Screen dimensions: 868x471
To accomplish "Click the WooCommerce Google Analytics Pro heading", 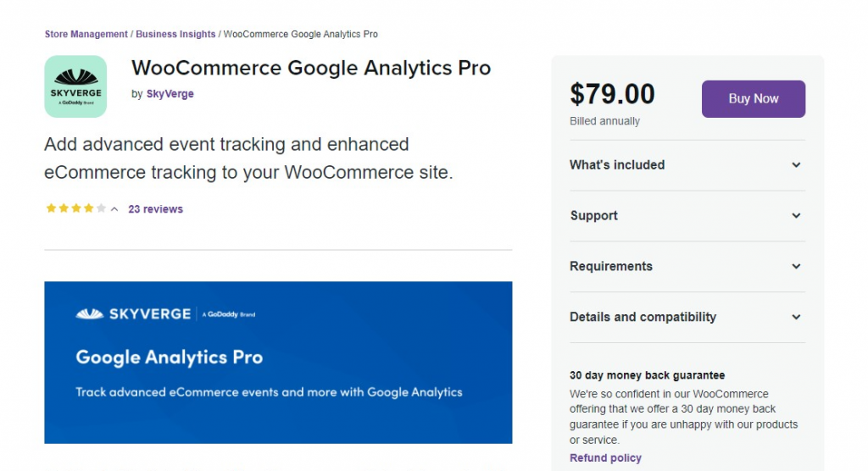I will pyautogui.click(x=311, y=68).
